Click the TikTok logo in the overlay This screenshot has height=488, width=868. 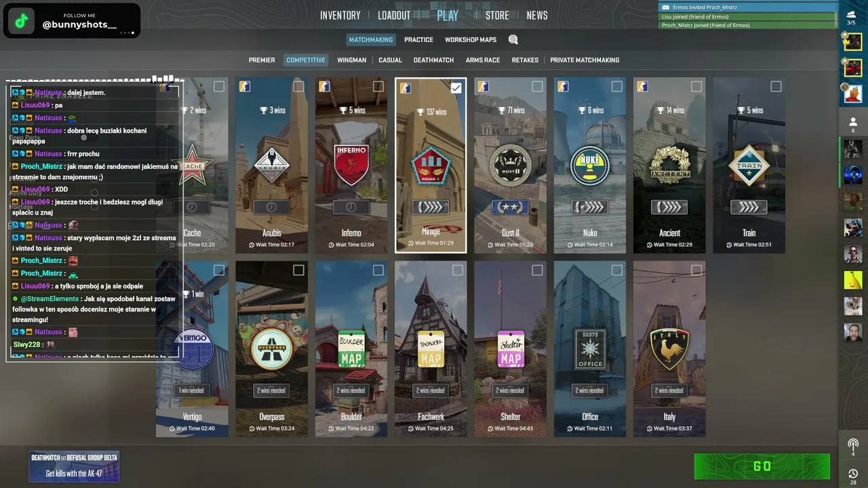pyautogui.click(x=22, y=21)
